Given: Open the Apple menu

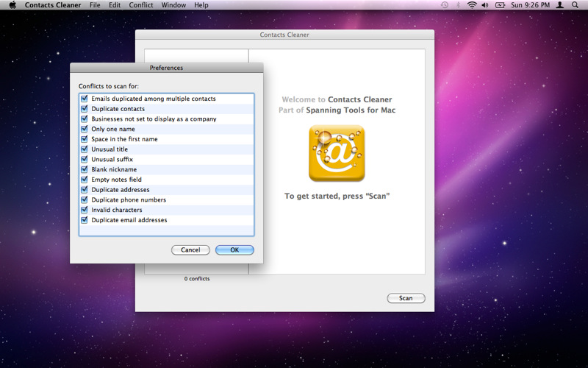Looking at the screenshot, I should (12, 5).
